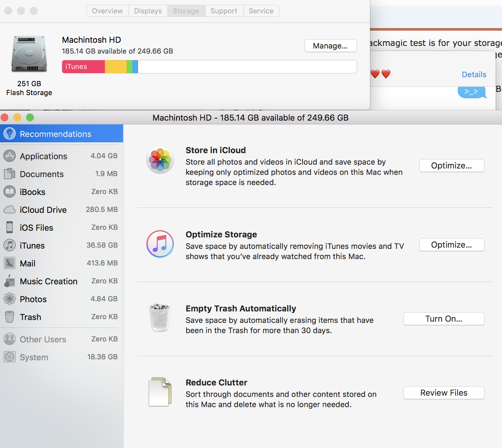Click the Reduce Clutter heading
The height and width of the screenshot is (448, 502).
tap(217, 382)
